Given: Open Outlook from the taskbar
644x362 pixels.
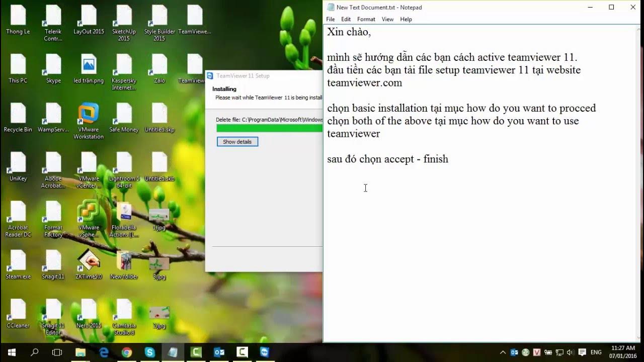Looking at the screenshot, I should point(219,352).
